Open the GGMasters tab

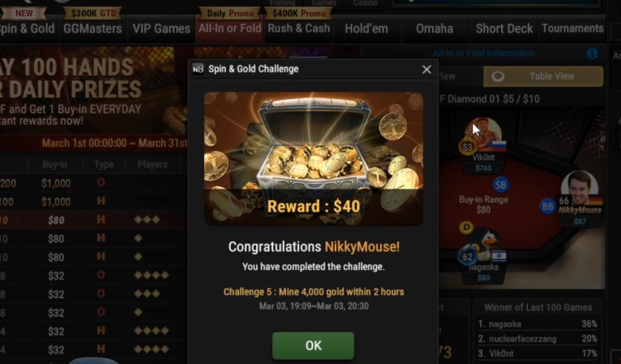tap(92, 29)
